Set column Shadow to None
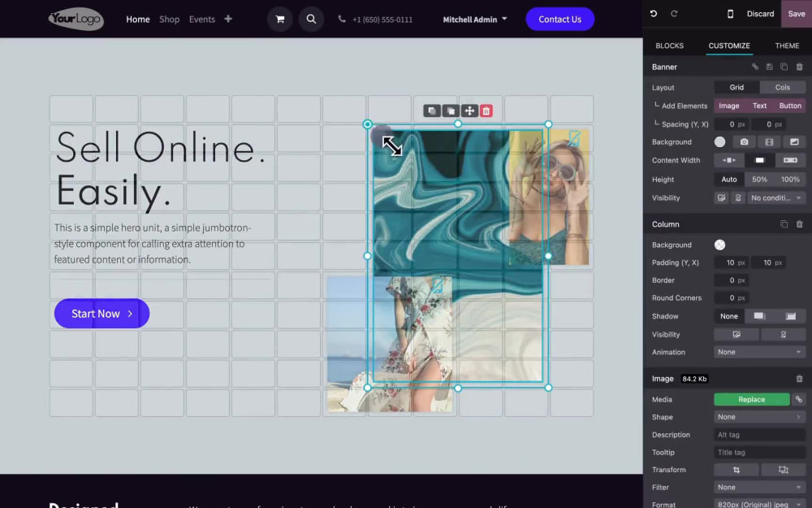This screenshot has width=812, height=508. 729,316
